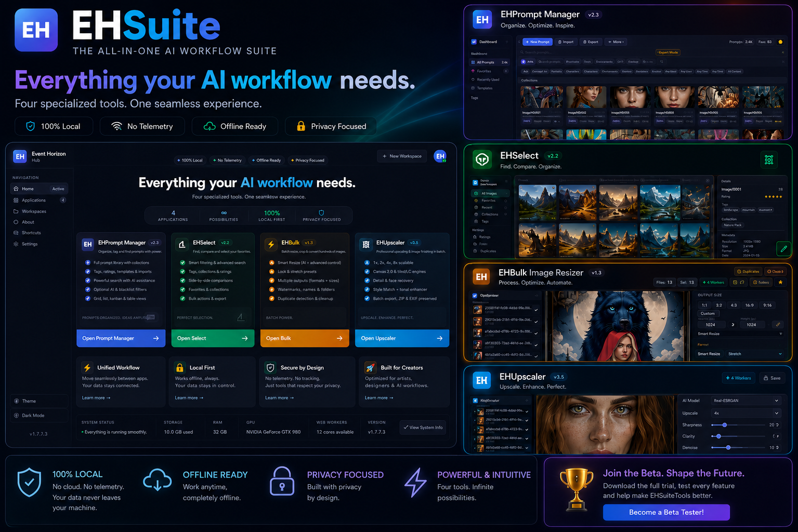Viewport: 798px width, 532px height.
Task: Click the EH user avatar in Hub header
Action: (440, 156)
